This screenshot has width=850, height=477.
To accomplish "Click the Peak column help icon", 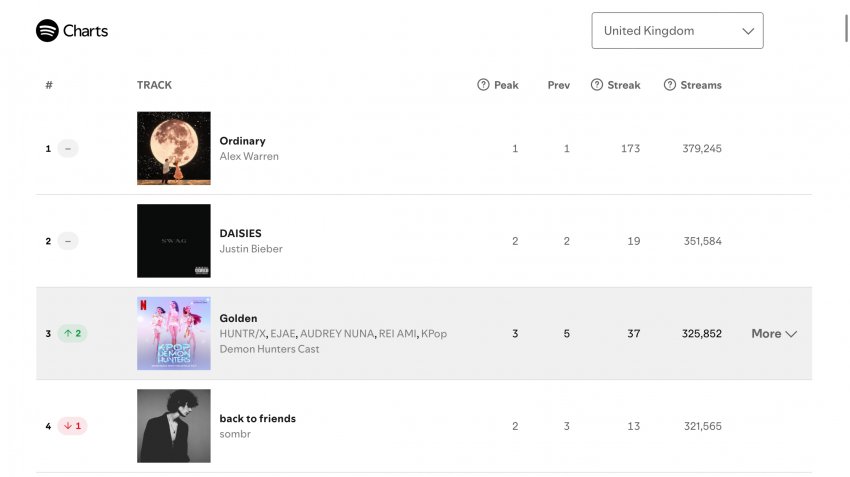I will [x=483, y=85].
